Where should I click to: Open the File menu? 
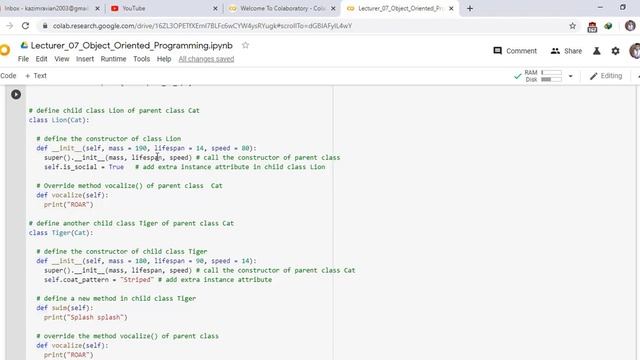(x=23, y=59)
